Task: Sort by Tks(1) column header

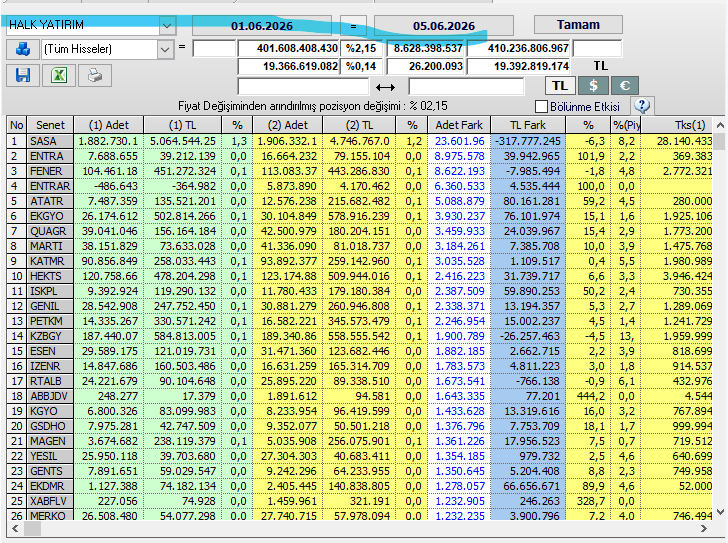Action: tap(676, 125)
